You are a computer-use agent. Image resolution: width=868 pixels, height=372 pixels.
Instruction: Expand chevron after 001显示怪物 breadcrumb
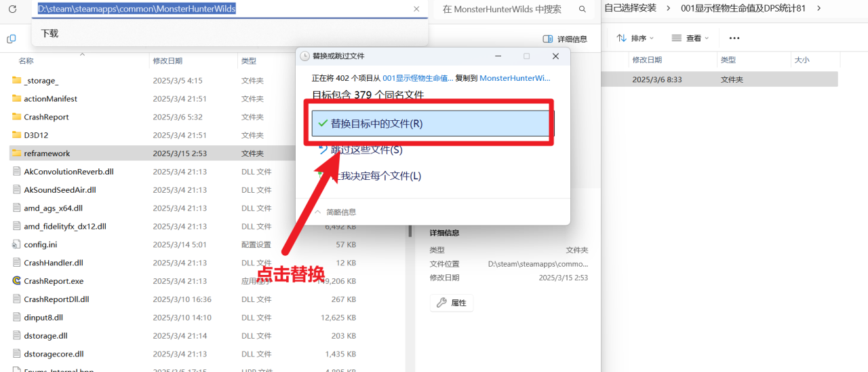point(818,8)
